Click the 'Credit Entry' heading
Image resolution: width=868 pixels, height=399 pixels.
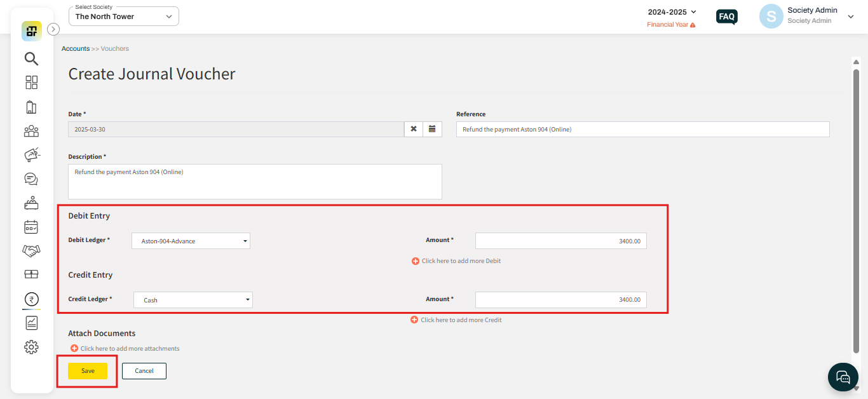click(x=90, y=275)
